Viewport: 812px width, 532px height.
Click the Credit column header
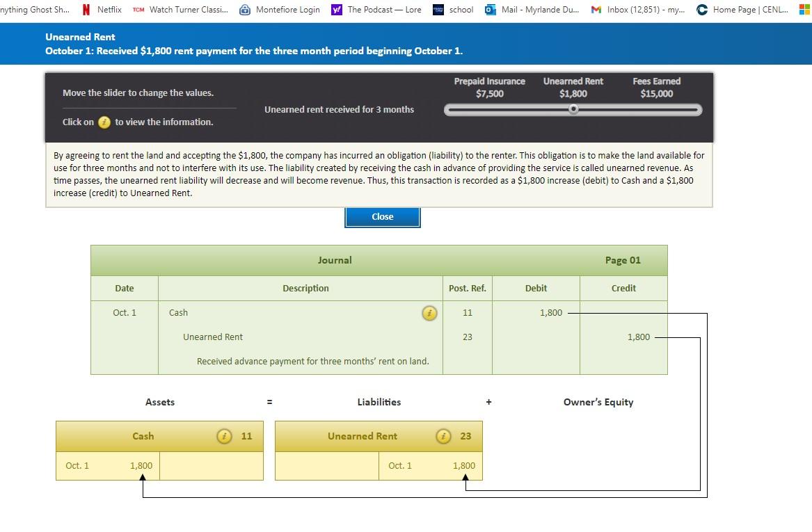coord(623,288)
